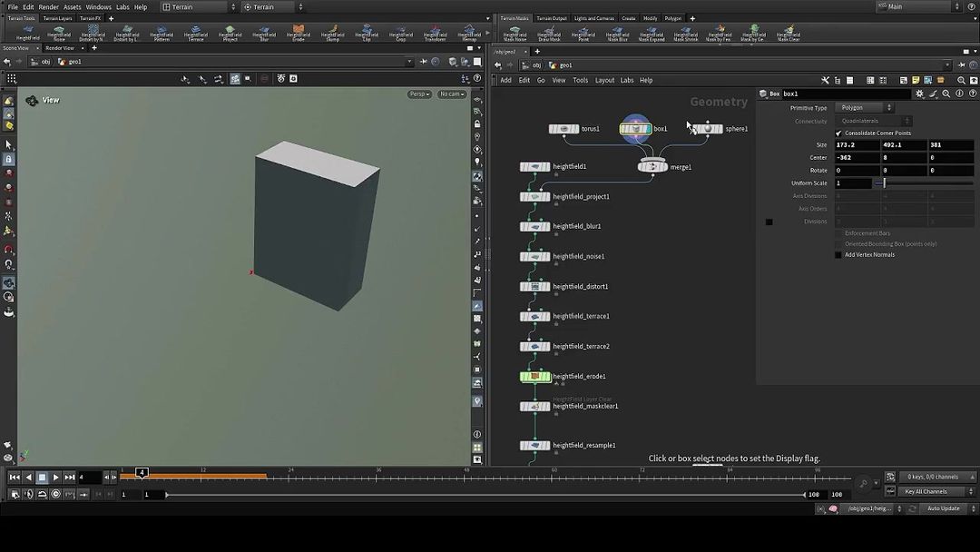Screen dimensions: 980x552
Task: Toggle Enforcement Bars checkbox
Action: click(838, 233)
